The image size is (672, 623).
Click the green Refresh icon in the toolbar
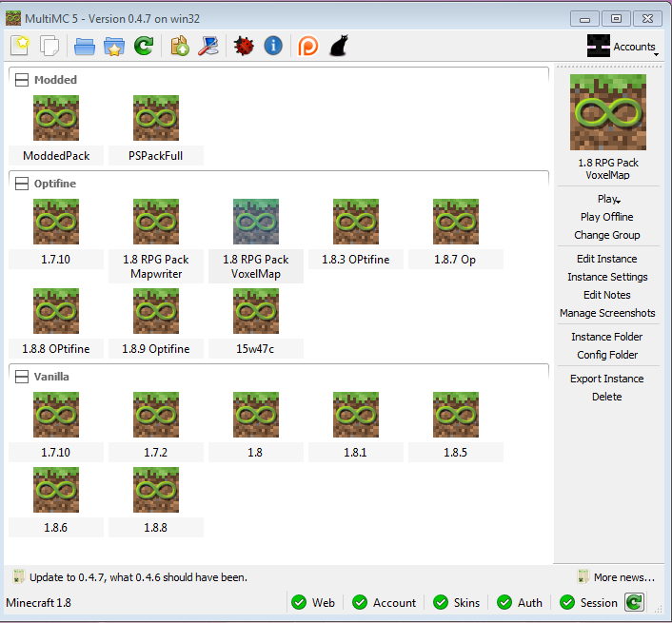pos(144,45)
